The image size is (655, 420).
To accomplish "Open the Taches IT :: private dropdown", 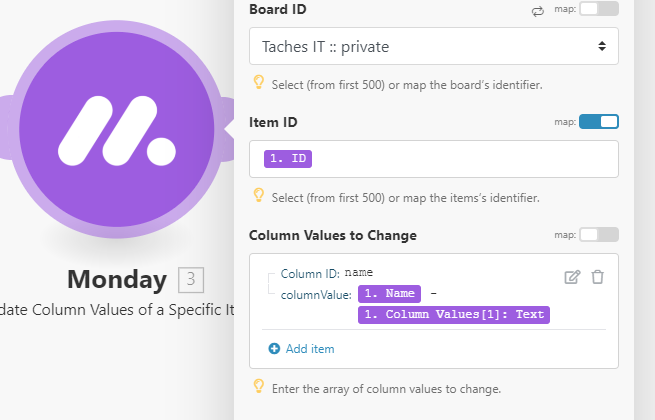I will tap(434, 46).
